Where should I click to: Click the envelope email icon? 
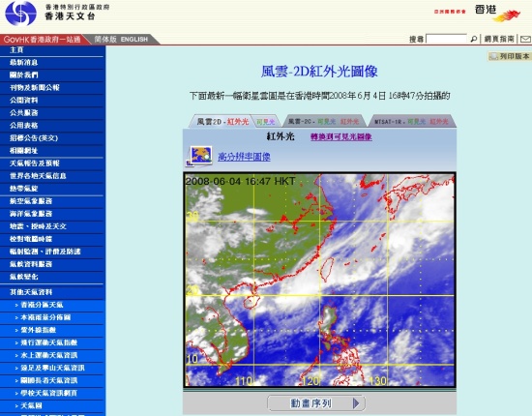click(x=525, y=39)
